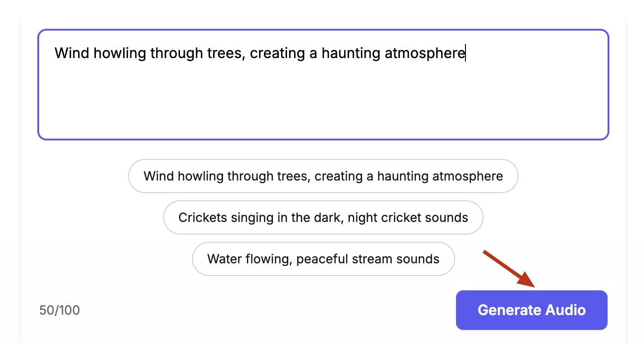Tap the first suggestion pill about wind
Viewport: 644px width, 343px height.
pos(323,176)
